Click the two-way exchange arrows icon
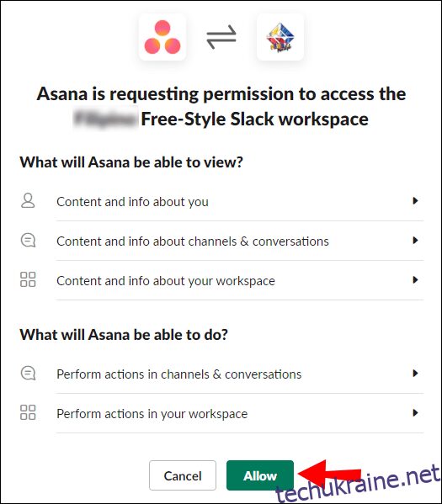 click(x=221, y=37)
